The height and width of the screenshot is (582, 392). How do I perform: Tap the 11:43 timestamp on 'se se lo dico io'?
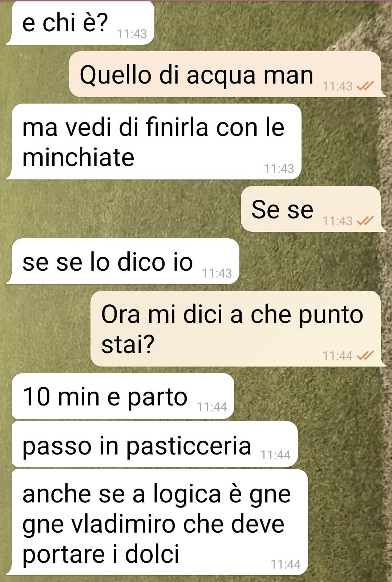(217, 273)
